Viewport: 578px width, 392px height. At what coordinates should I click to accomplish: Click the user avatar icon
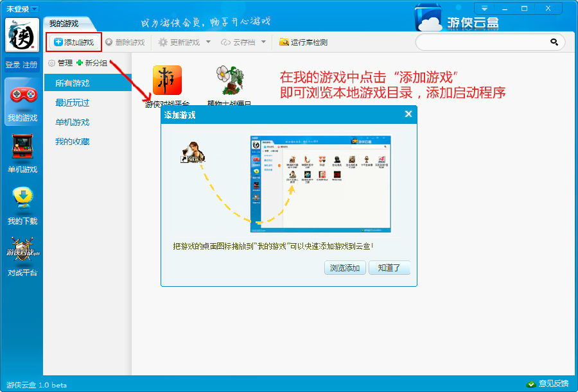(x=22, y=35)
